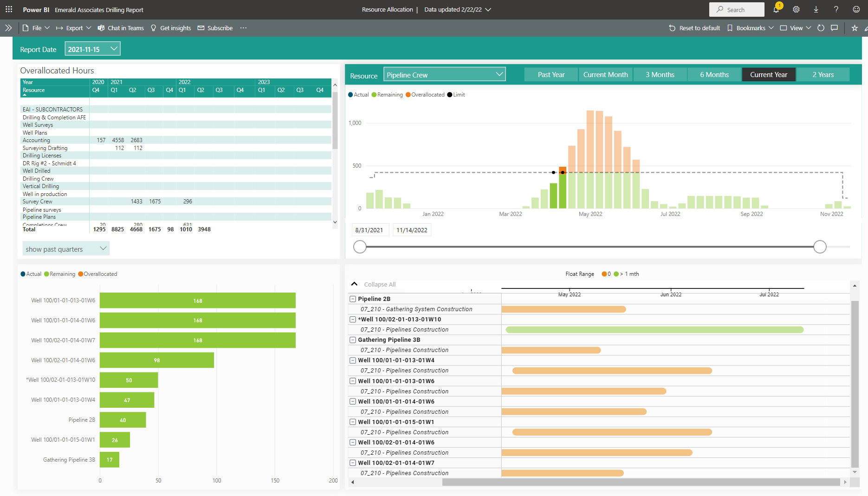The image size is (868, 496).
Task: Collapse the Gathering Pipeline 3B group
Action: 353,340
